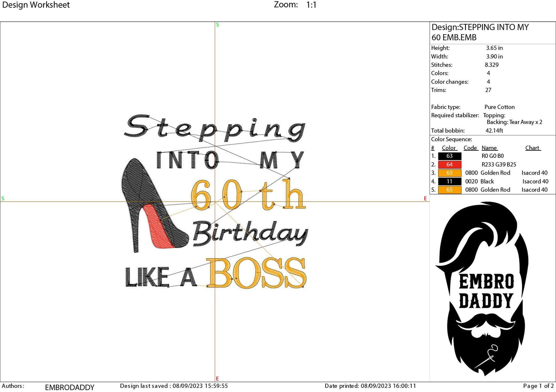556x392 pixels.
Task: Open the Zoom 1:1 selector
Action: pos(310,5)
